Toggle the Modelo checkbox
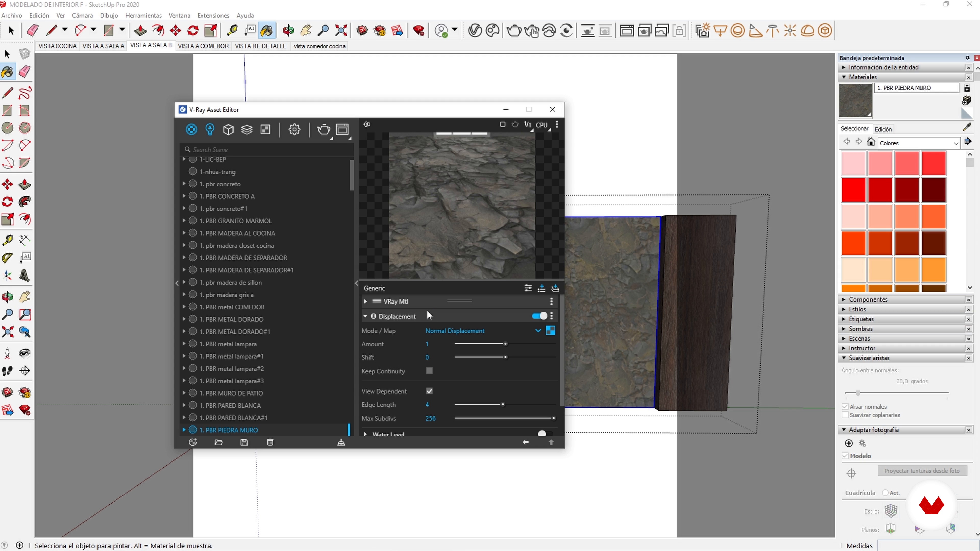 click(845, 456)
